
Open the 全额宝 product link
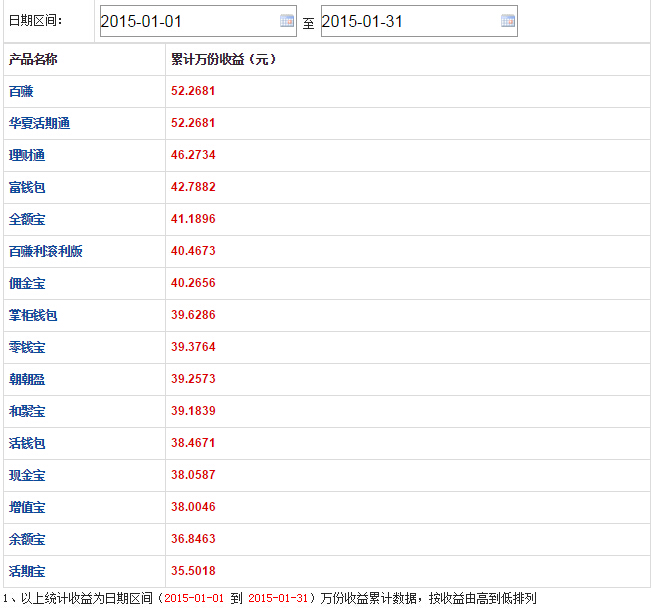pyautogui.click(x=27, y=219)
